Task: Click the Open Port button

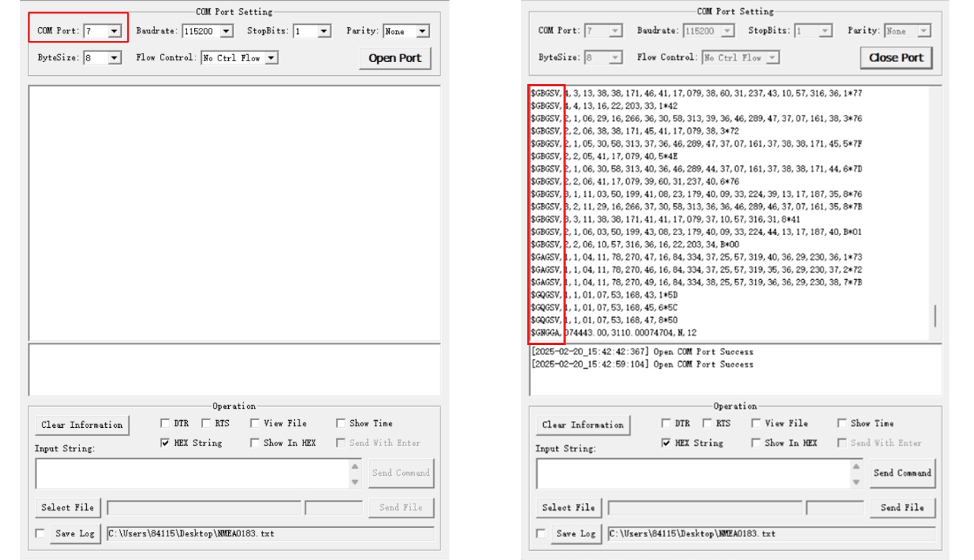Action: (394, 58)
